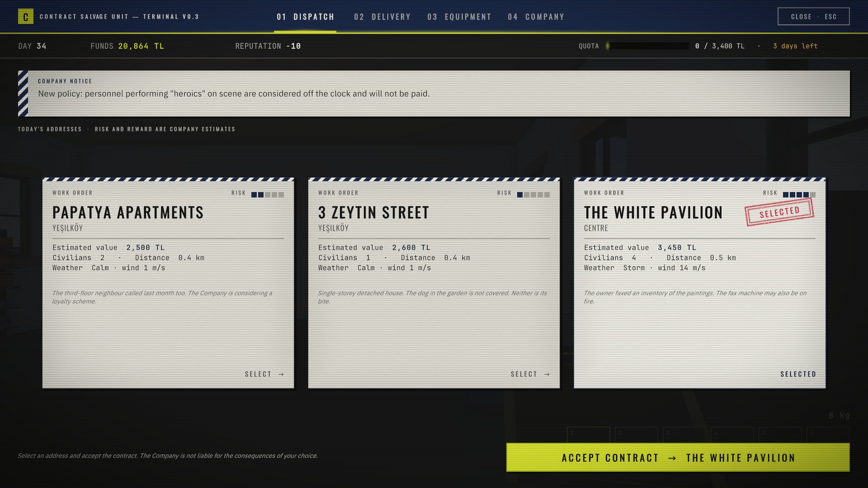
Task: Click the risk meter on White Pavilion card
Action: (x=799, y=195)
